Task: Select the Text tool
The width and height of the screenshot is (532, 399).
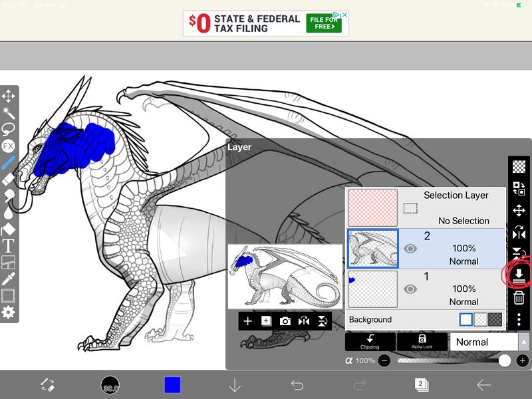Action: click(9, 245)
